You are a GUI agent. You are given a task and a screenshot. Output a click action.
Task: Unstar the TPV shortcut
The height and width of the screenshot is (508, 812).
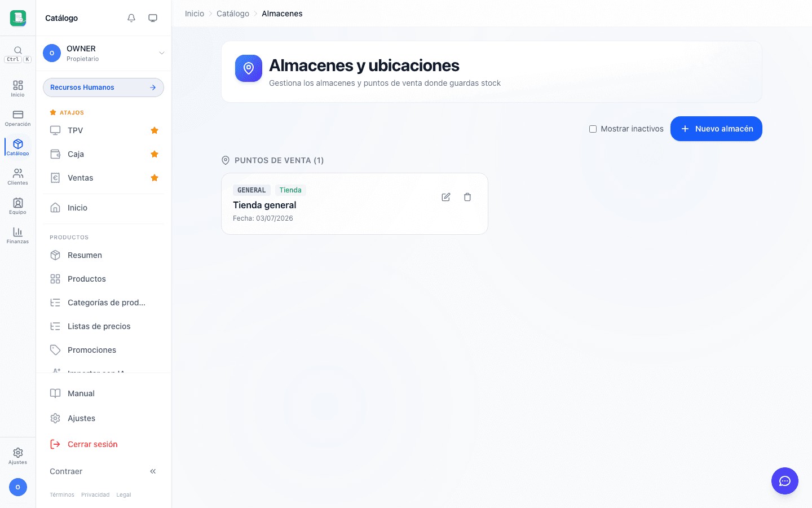point(155,130)
